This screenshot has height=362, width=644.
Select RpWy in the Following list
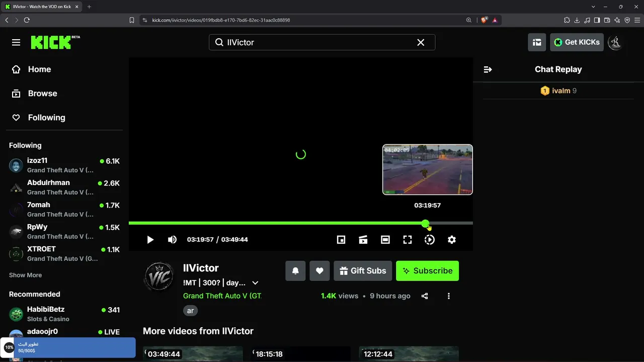64,231
